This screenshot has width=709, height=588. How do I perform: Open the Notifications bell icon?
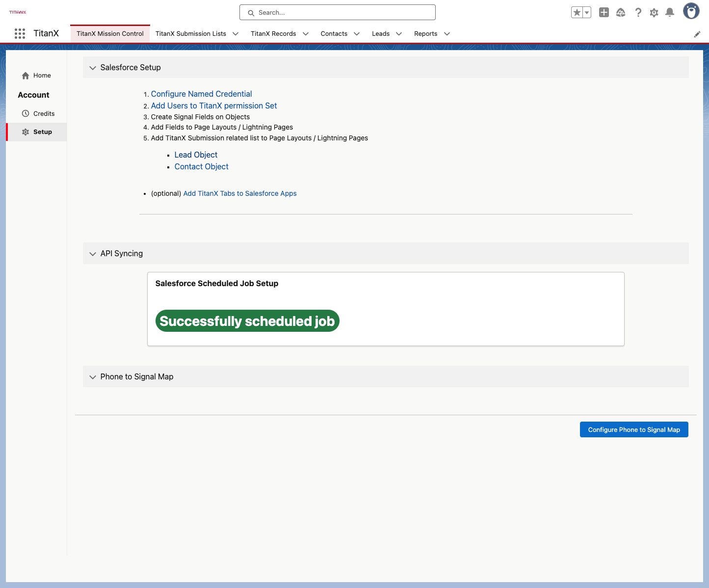coord(670,12)
